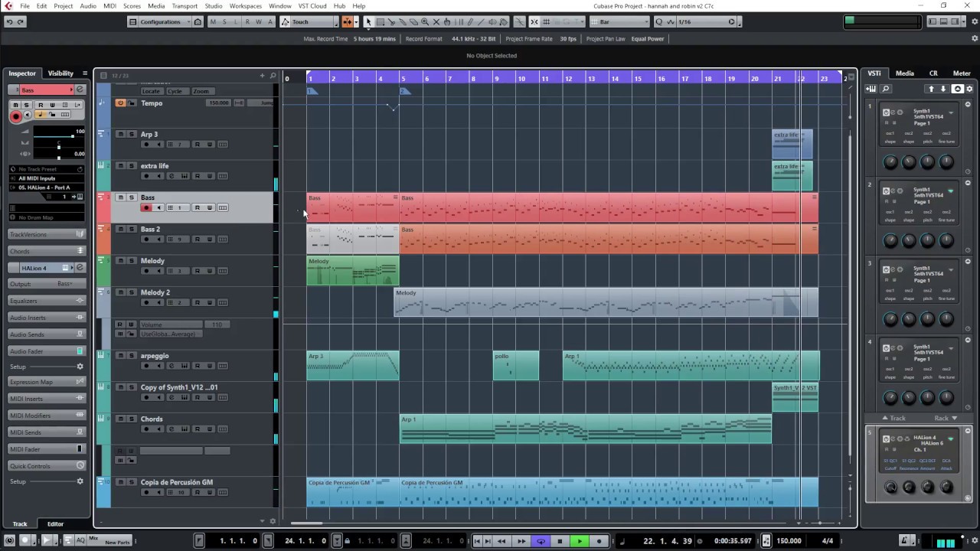980x551 pixels.
Task: Solo the extra life track
Action: click(x=131, y=166)
